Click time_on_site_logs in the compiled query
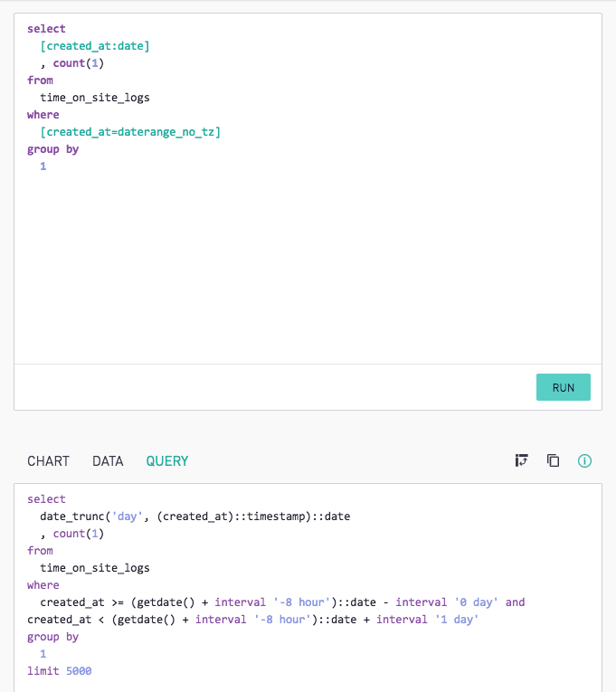Image resolution: width=616 pixels, height=692 pixels. 95,568
